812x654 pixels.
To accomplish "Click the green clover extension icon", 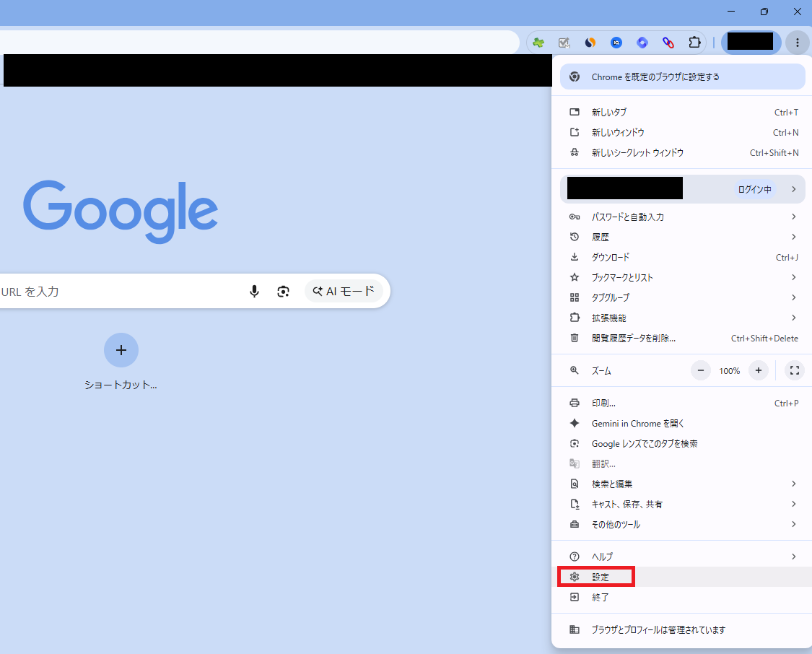I will tap(538, 43).
